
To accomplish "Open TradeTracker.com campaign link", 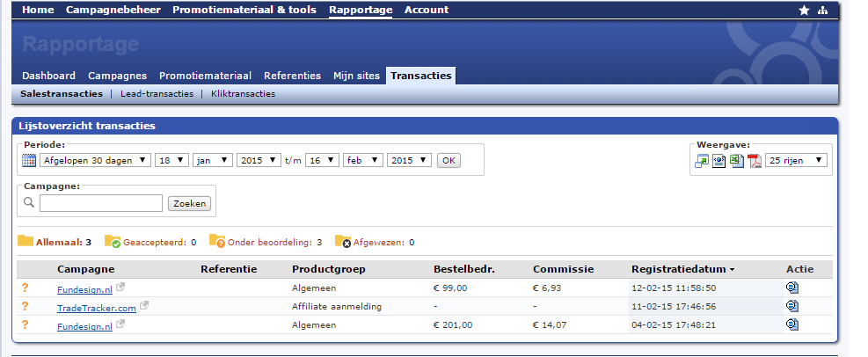I will (97, 309).
